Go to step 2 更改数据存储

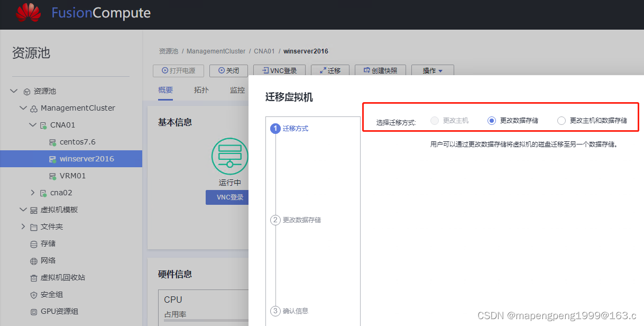click(x=296, y=220)
